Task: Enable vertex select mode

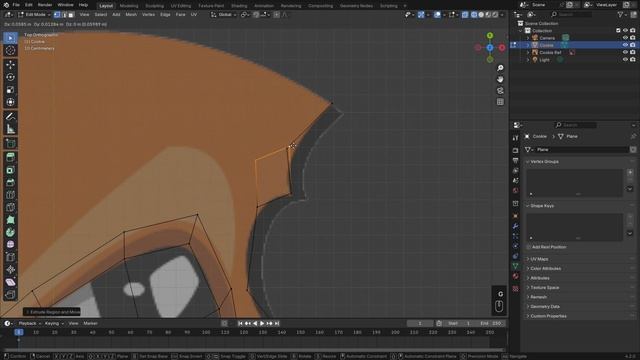Action: coord(57,15)
